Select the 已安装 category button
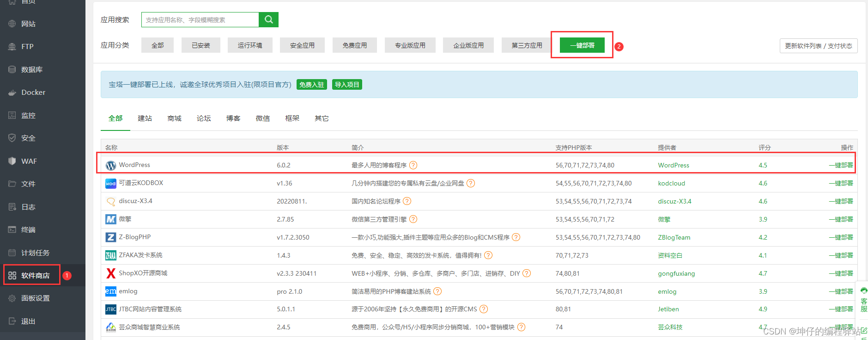This screenshot has height=340, width=868. (x=200, y=45)
